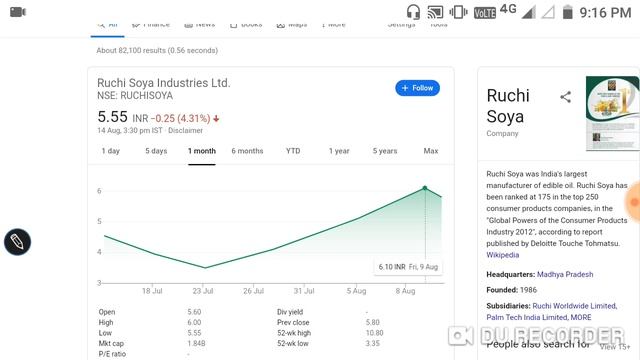Tap the Ruchi Soya company thumbnail image

tap(613, 113)
